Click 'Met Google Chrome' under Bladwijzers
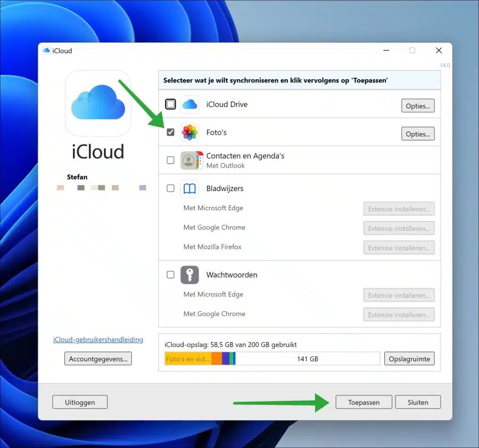This screenshot has height=448, width=479. (x=214, y=227)
